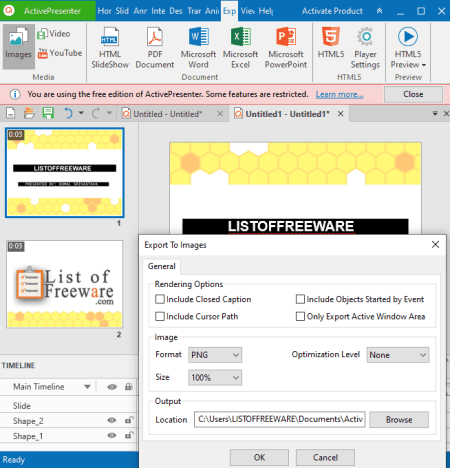Screen dimensions: 450x468
Task: Switch to the Untitled document tab
Action: [x=168, y=114]
